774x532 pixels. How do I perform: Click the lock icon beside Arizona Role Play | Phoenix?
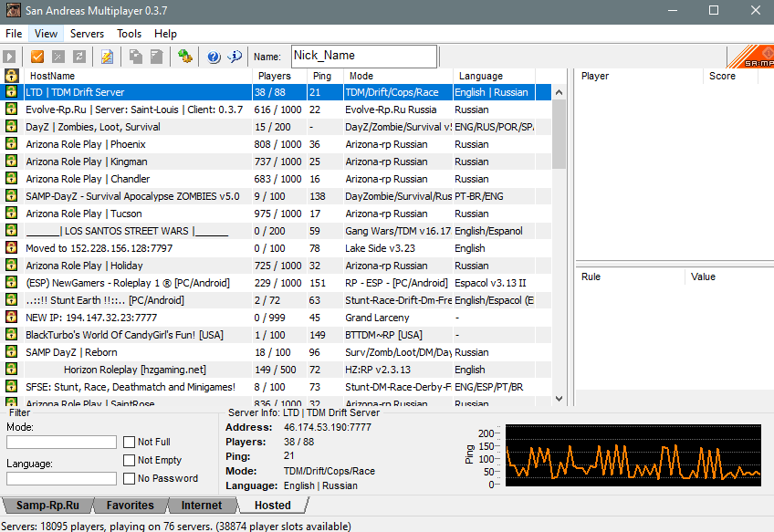tap(11, 143)
